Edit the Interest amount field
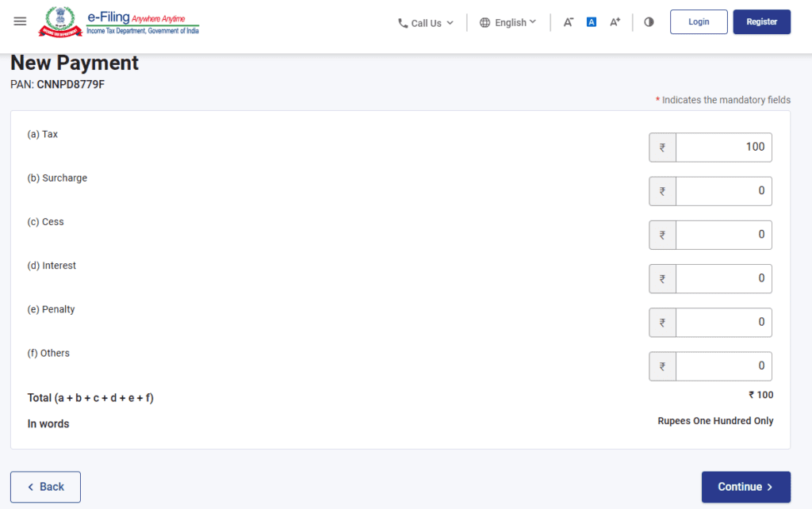 (723, 278)
